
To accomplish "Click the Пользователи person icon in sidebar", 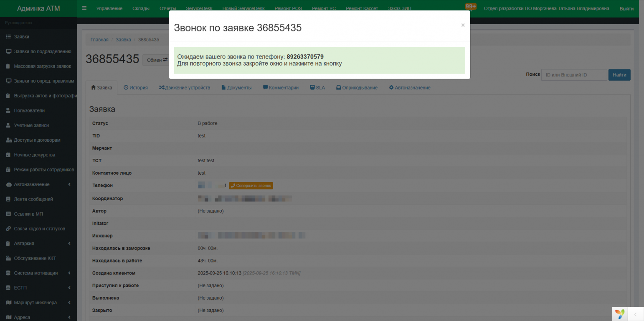I will (x=8, y=111).
